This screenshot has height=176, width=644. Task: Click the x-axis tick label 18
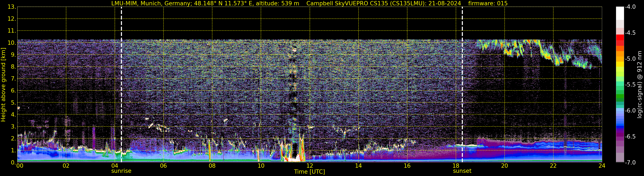[x=456, y=166]
